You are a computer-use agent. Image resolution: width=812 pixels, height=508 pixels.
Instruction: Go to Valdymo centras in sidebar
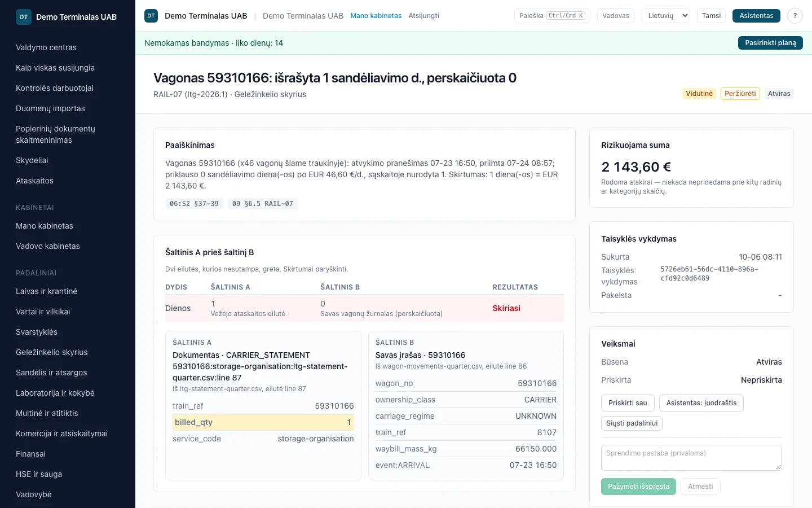(68, 47)
